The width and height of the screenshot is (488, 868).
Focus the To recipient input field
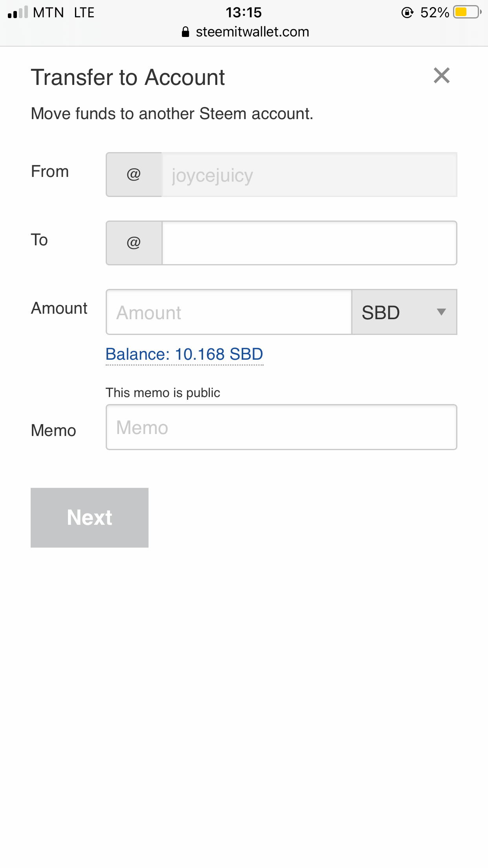(309, 243)
